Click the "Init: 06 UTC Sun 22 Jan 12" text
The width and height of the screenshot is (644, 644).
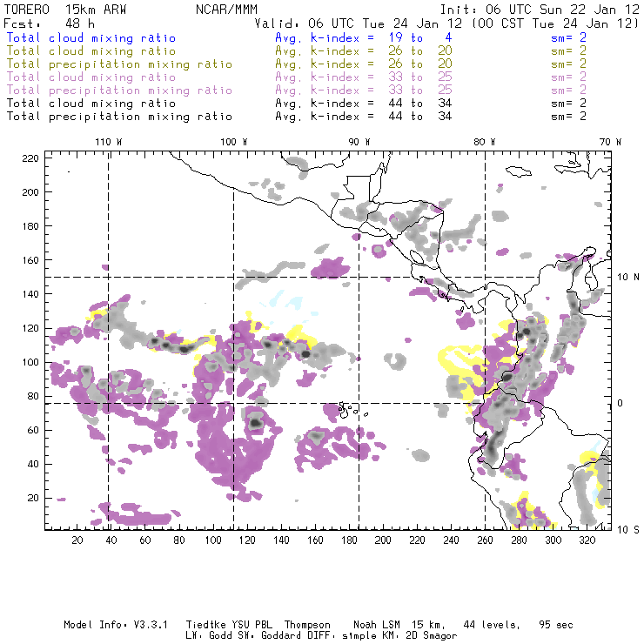(540, 10)
